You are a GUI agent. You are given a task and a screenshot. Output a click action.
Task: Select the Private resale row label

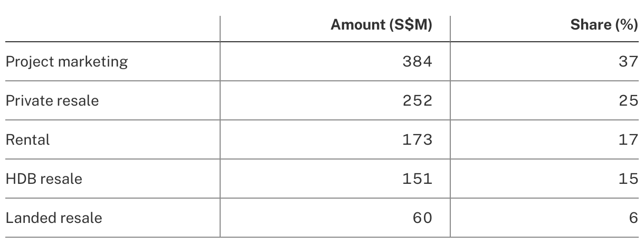[x=52, y=100]
